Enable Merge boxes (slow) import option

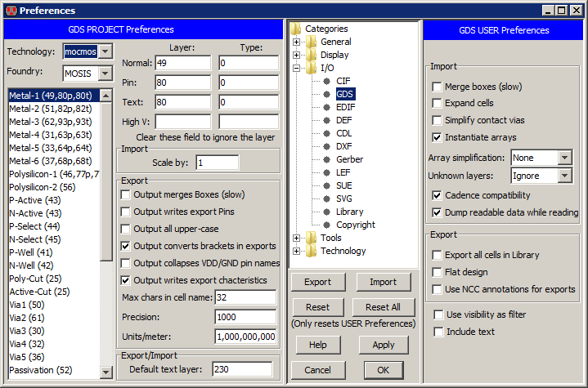pyautogui.click(x=437, y=87)
